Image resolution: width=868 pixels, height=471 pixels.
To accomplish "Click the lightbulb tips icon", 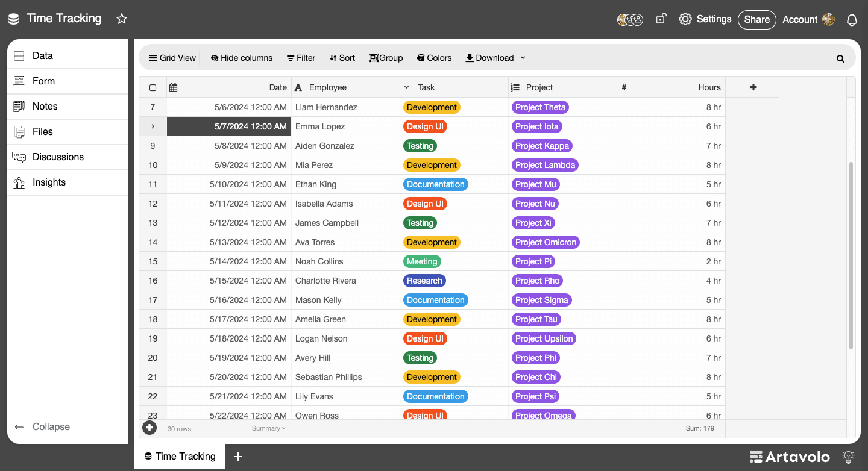I will [849, 457].
